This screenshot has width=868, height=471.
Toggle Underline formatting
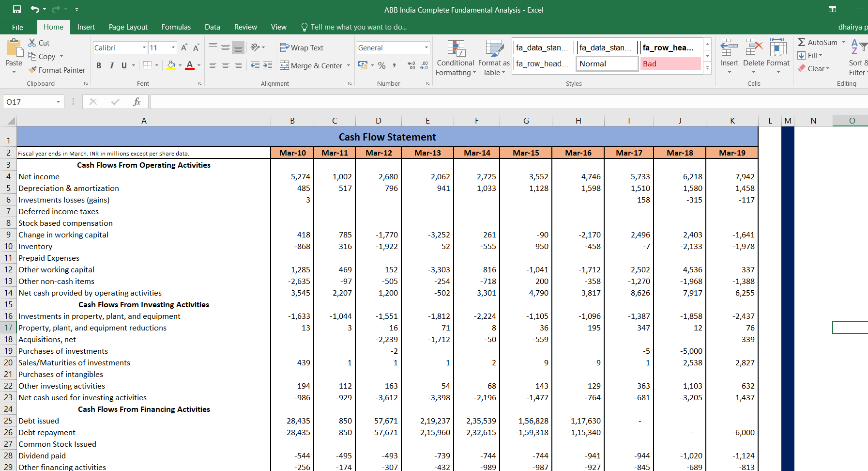124,65
